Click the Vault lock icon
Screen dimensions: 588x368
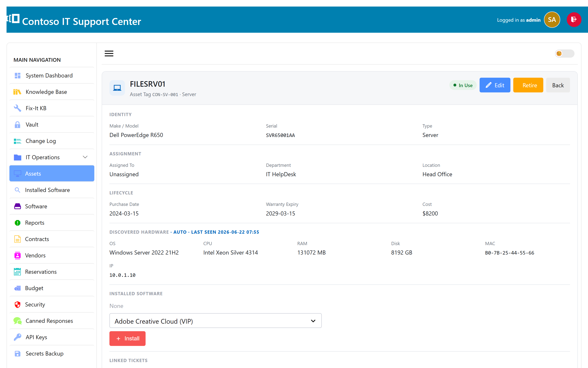coord(18,125)
